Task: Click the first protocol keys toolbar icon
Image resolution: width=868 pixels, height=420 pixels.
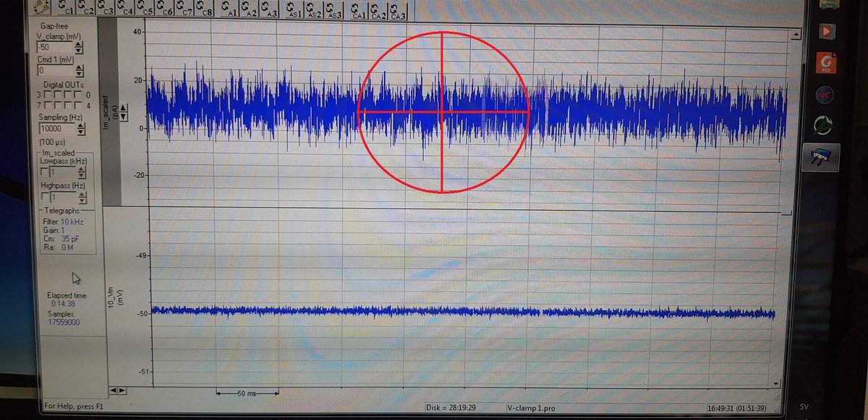Action: tap(41, 8)
